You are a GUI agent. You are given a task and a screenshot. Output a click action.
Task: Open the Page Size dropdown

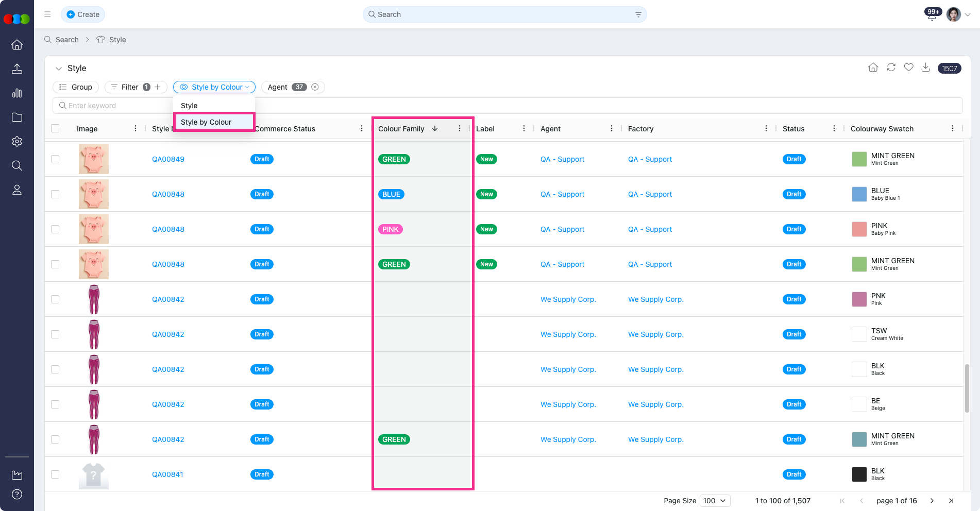click(715, 501)
